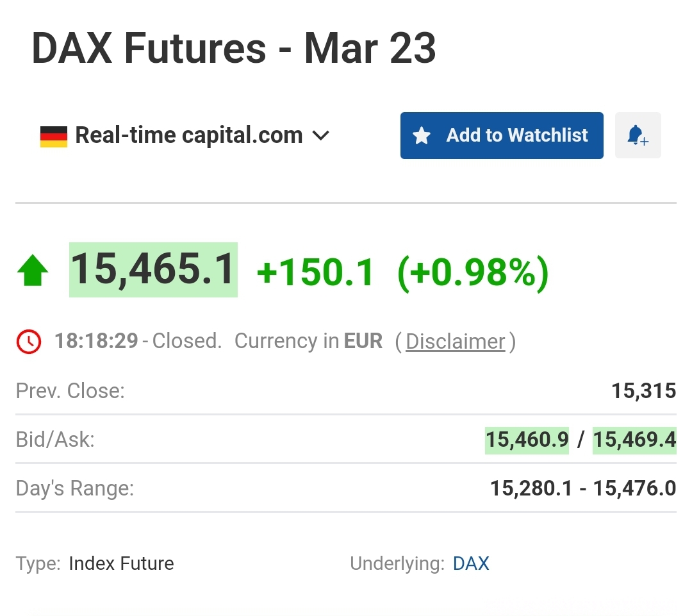Click the bid price 15,460.9
Viewport: 692px width, 616px height.
tap(527, 440)
